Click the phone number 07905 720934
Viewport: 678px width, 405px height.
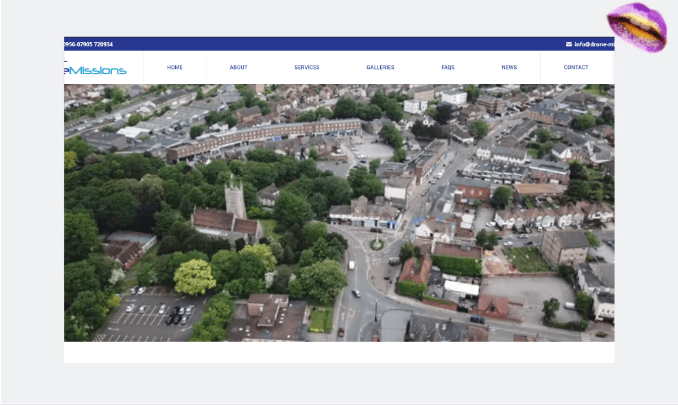coord(95,44)
